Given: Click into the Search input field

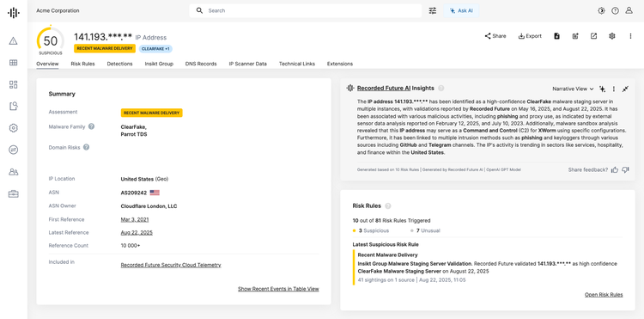Looking at the screenshot, I should pos(305,10).
